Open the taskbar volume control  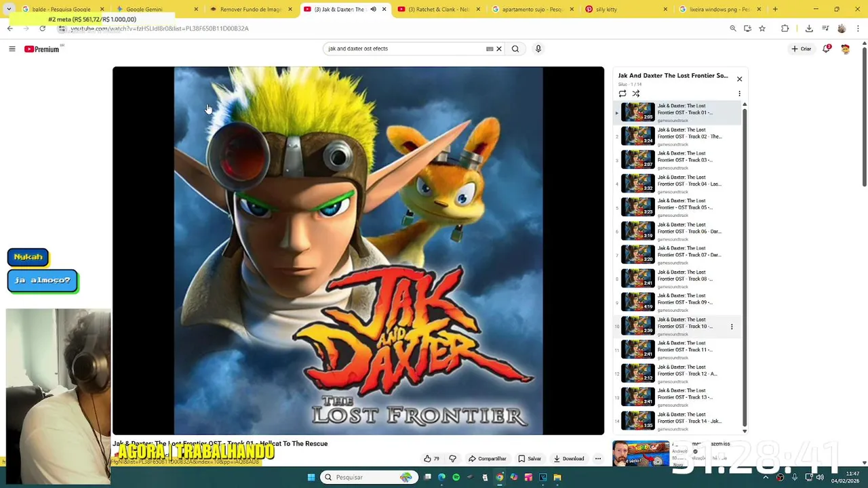820,477
